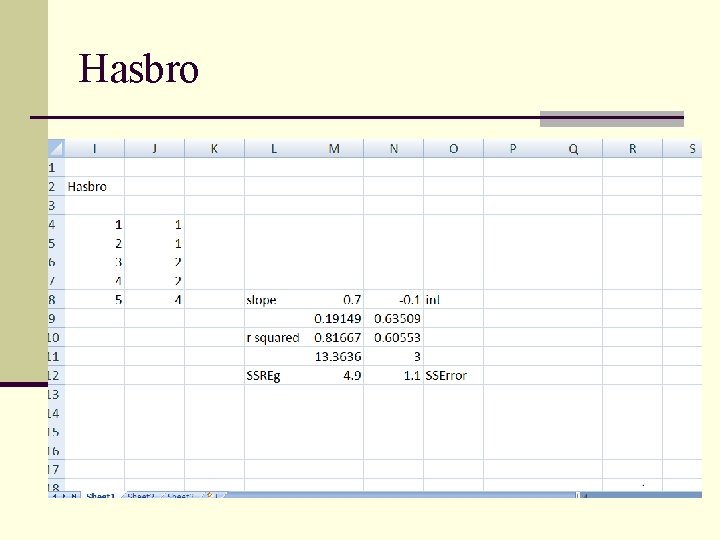Image resolution: width=720 pixels, height=540 pixels.
Task: Switch to the Sheet3 tab
Action: click(x=180, y=495)
